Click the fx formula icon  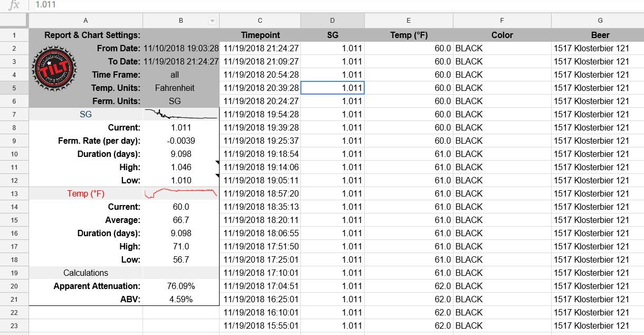pyautogui.click(x=14, y=5)
